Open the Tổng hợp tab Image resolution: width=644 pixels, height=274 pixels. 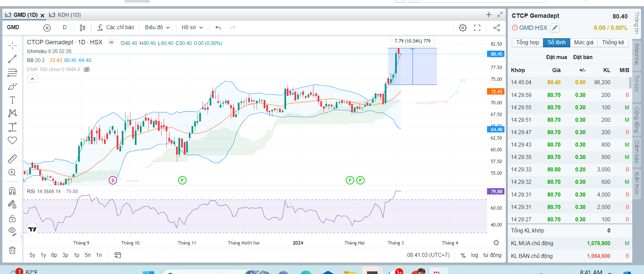[x=528, y=43]
